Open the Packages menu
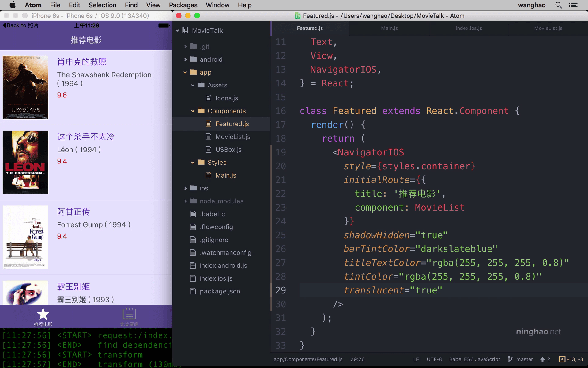 [183, 5]
